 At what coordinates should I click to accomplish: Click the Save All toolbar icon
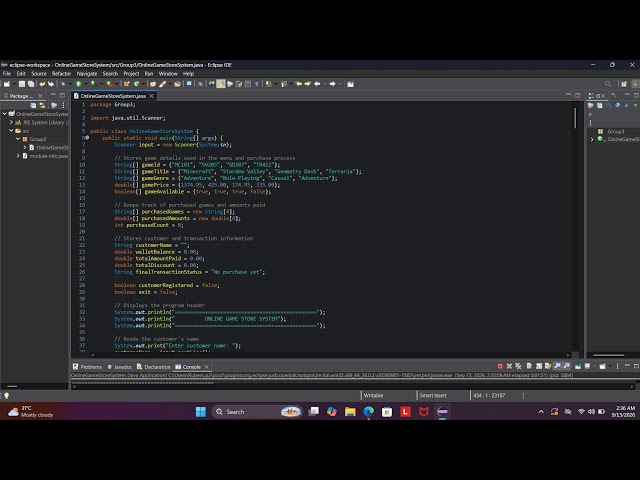tap(31, 84)
